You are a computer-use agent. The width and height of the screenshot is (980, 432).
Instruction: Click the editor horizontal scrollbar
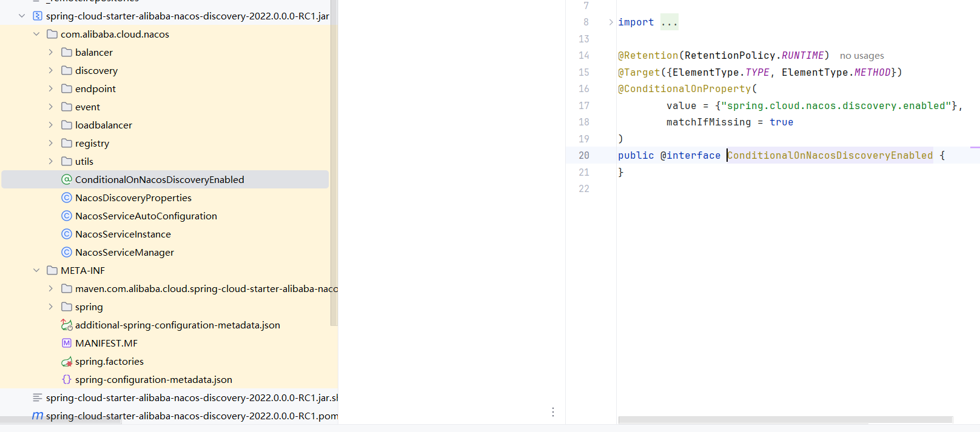[x=785, y=420]
